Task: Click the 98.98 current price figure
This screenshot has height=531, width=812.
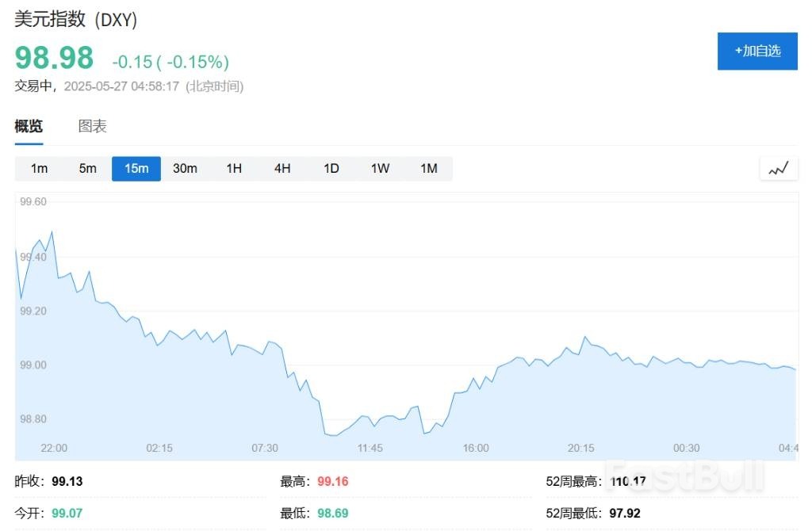Action: pyautogui.click(x=54, y=59)
